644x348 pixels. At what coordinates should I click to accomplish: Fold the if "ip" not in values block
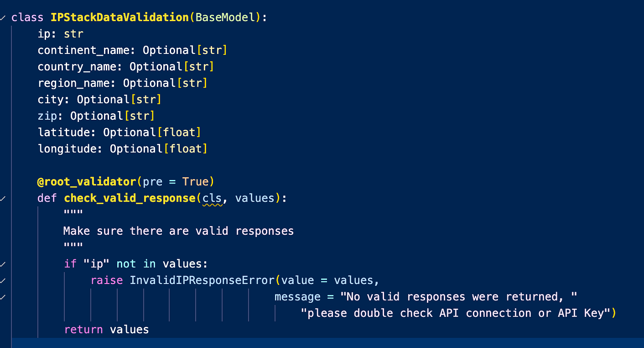tap(3, 264)
